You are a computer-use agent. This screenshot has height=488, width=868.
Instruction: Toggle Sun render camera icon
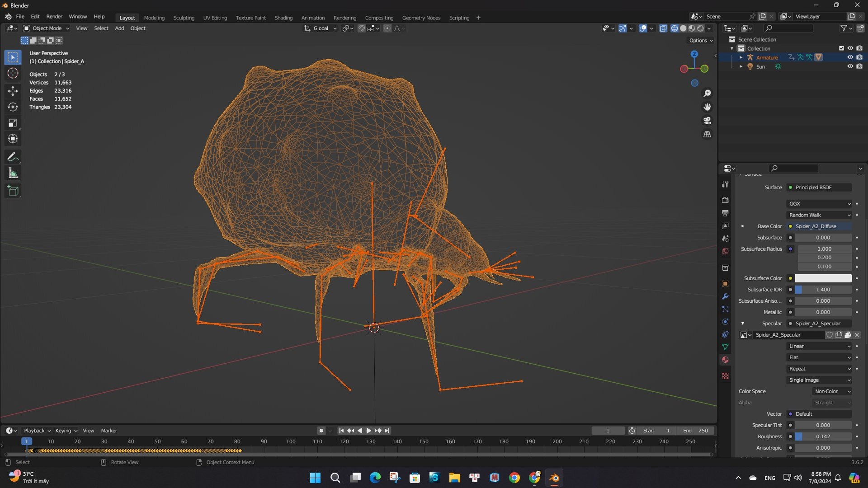[859, 66]
